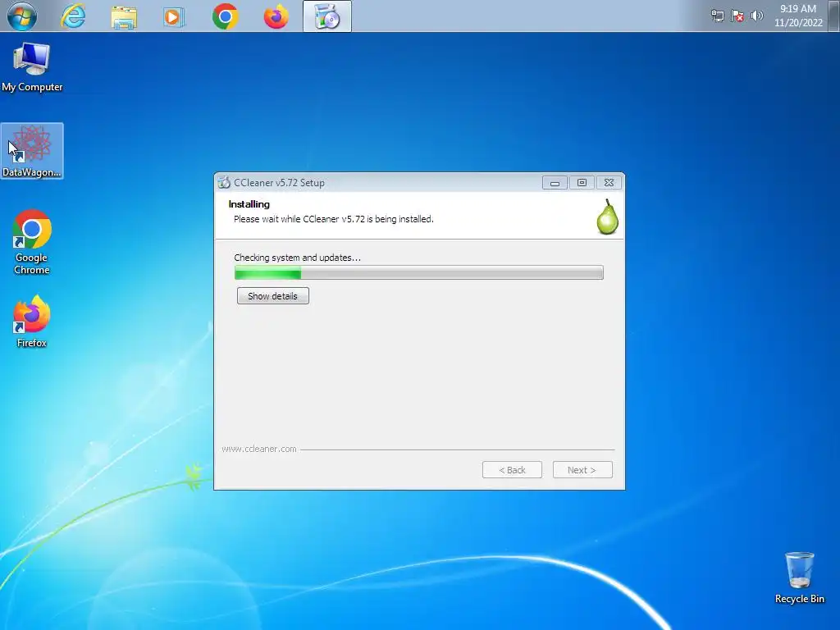Image resolution: width=840 pixels, height=630 pixels.
Task: Select the Google Chrome desktop shortcut
Action: tap(32, 242)
